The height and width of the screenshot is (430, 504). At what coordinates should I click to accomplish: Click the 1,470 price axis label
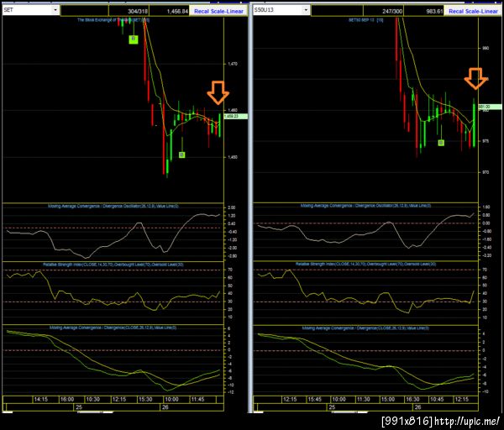click(x=233, y=64)
